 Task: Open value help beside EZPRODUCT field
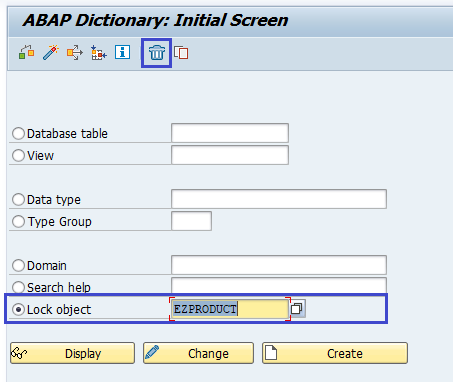pyautogui.click(x=297, y=309)
